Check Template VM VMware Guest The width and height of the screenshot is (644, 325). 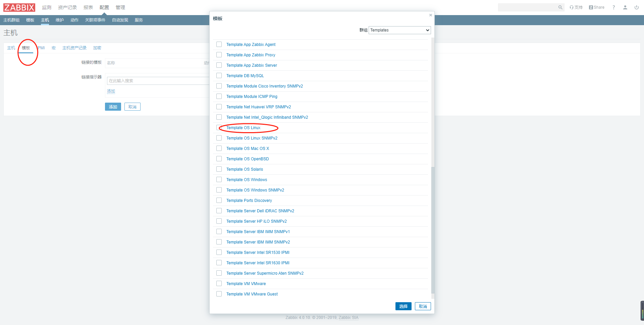pyautogui.click(x=219, y=294)
